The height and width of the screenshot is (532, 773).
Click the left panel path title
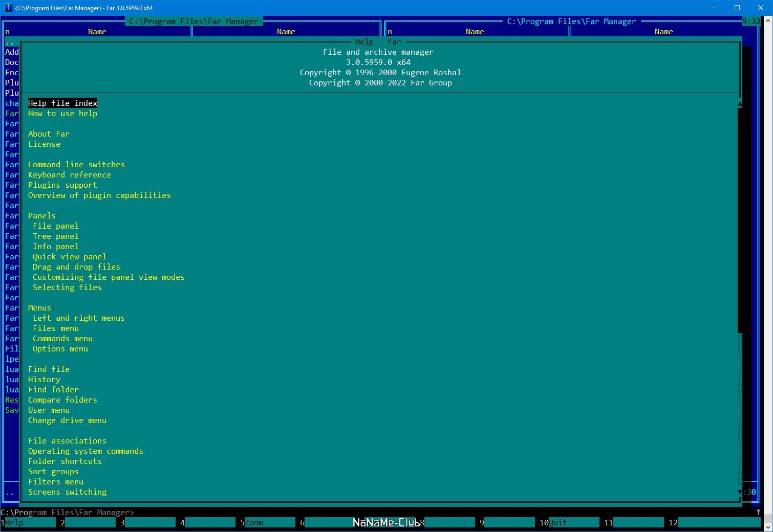pyautogui.click(x=194, y=21)
